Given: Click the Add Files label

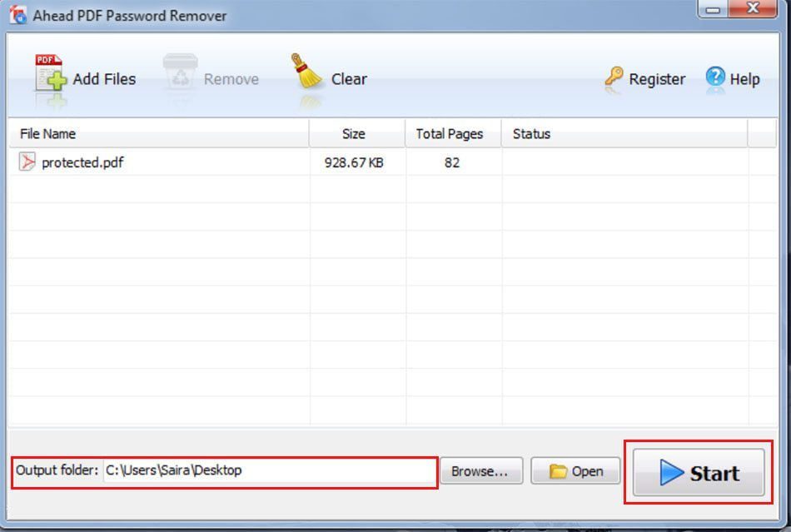Looking at the screenshot, I should [x=104, y=79].
